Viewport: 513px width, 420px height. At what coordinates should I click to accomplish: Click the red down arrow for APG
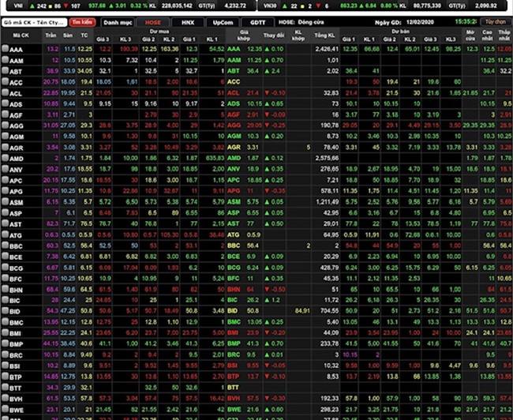click(x=267, y=191)
